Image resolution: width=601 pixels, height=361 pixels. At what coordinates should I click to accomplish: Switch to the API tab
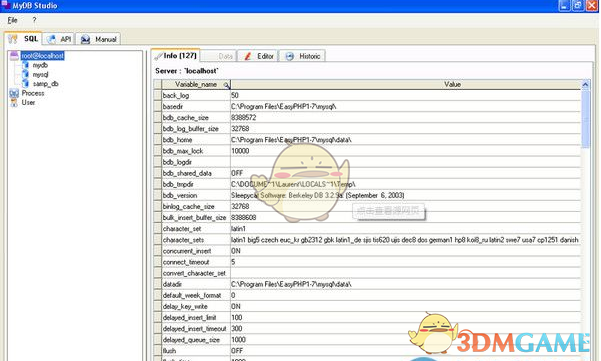pyautogui.click(x=58, y=39)
